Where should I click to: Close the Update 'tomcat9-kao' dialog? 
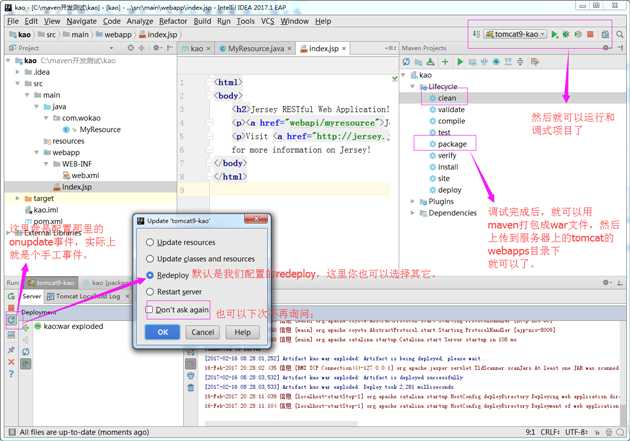[256, 219]
